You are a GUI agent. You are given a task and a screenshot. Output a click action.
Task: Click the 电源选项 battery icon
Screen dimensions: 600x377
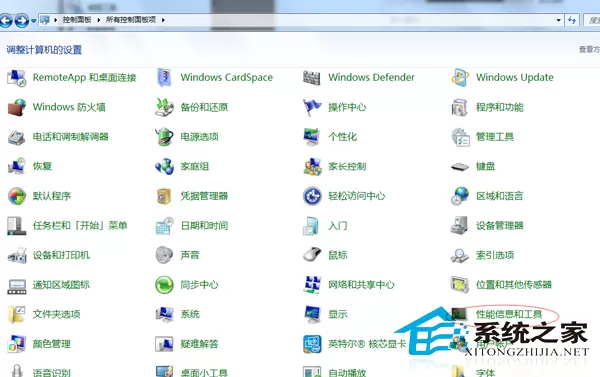coord(165,137)
